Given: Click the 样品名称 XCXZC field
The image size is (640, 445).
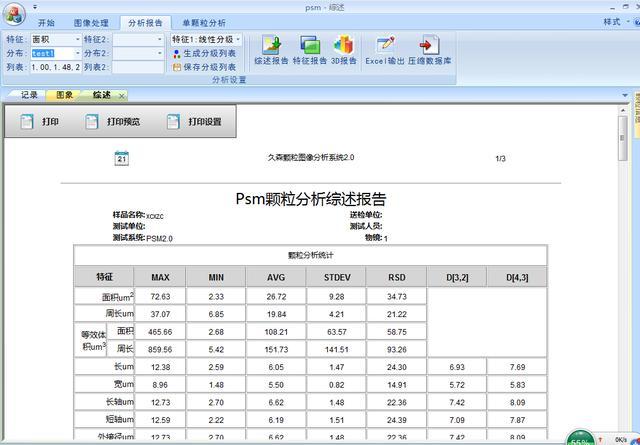Looking at the screenshot, I should pyautogui.click(x=138, y=215).
